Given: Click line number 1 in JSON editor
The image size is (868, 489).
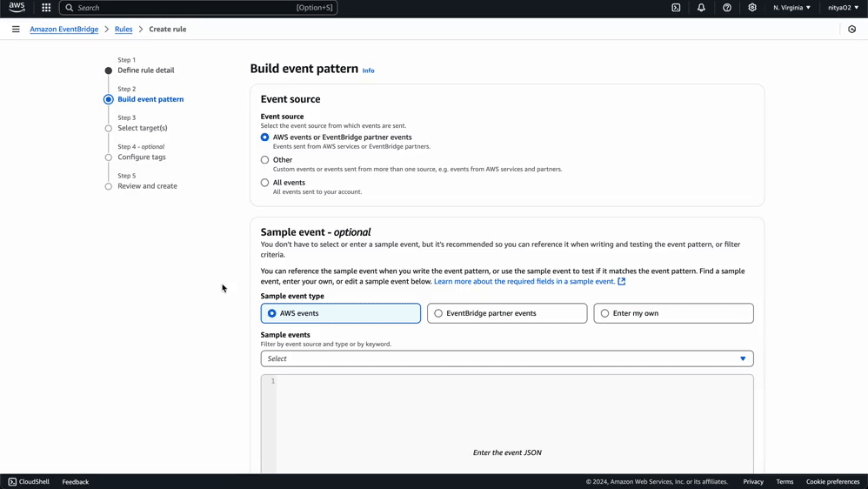Looking at the screenshot, I should pos(273,381).
